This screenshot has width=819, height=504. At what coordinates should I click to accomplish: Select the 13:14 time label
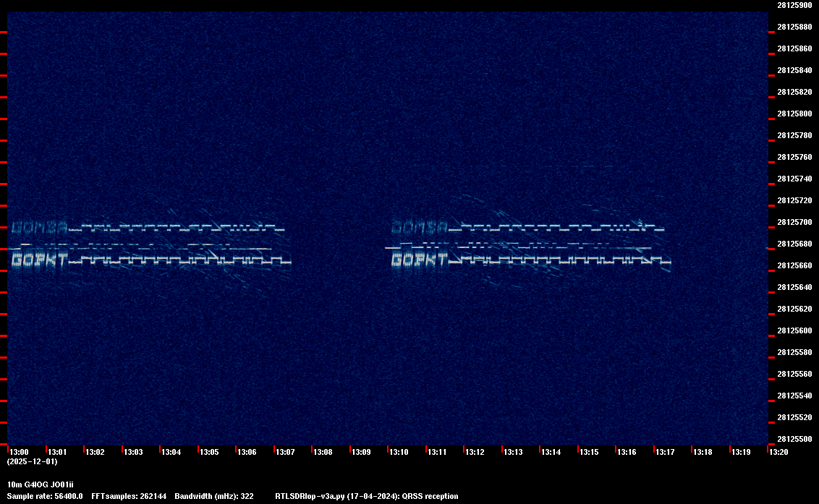pos(551,452)
